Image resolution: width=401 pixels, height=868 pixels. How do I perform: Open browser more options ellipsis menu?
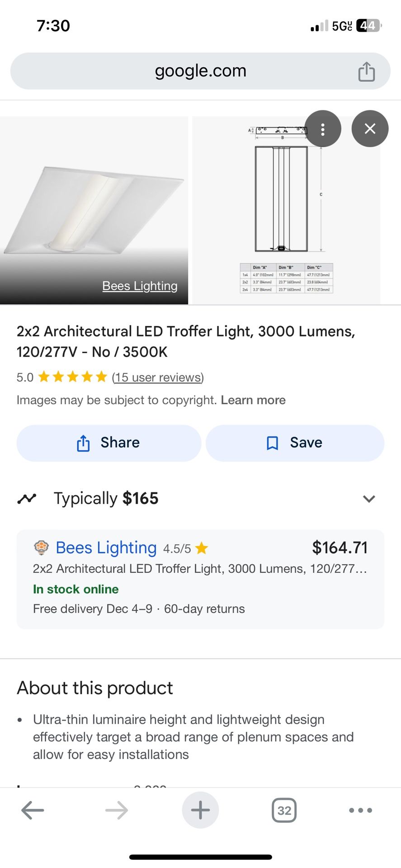point(361,810)
